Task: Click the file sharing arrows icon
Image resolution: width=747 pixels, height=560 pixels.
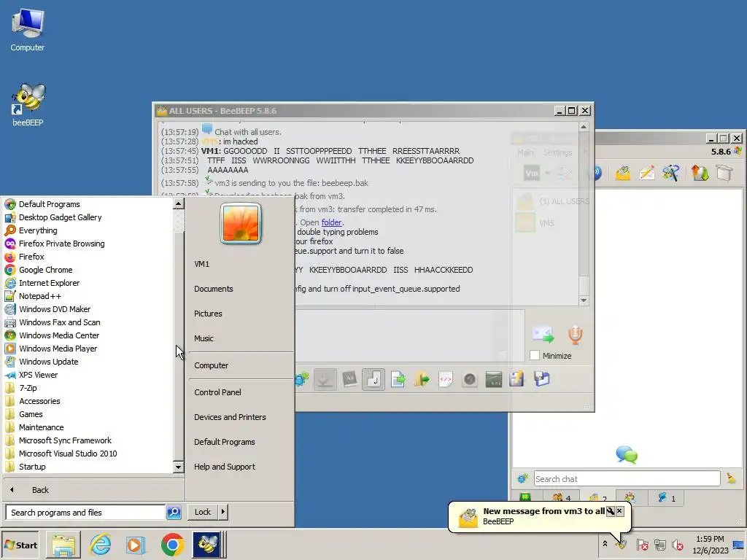Action: [700, 172]
